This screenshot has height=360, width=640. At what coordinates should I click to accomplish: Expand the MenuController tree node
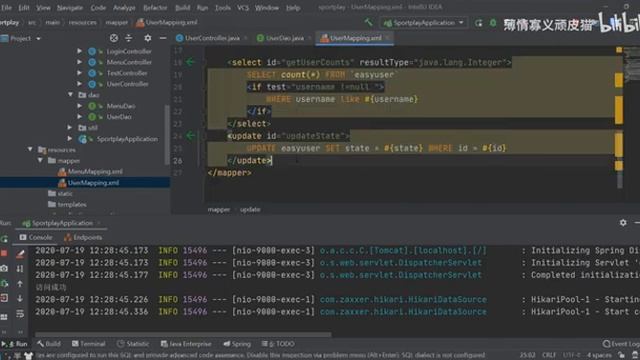click(x=80, y=62)
